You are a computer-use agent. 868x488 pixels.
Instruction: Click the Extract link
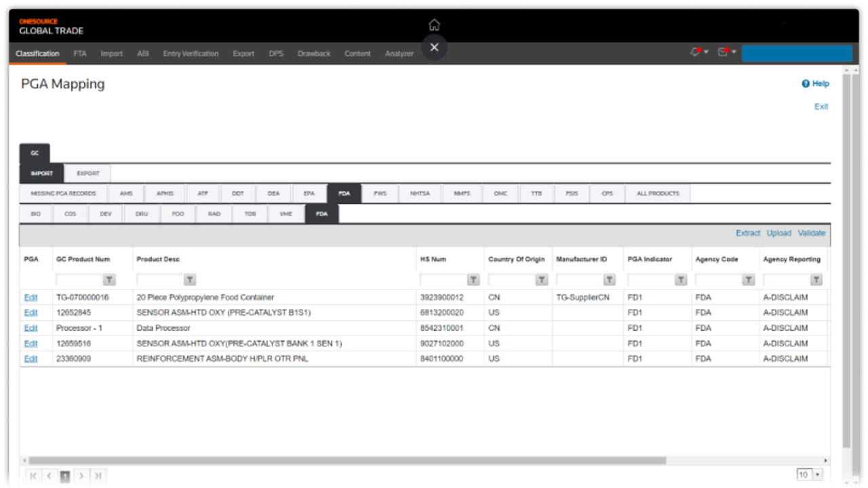747,233
